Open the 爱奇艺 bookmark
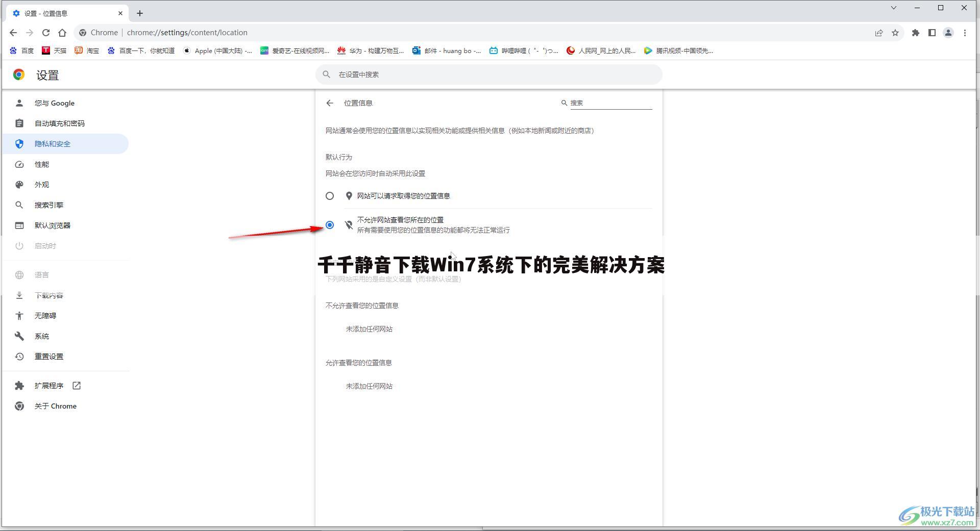The height and width of the screenshot is (531, 980). [295, 50]
